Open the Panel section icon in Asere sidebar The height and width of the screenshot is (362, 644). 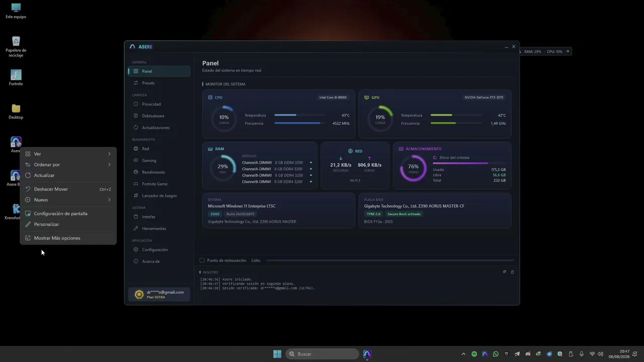tap(136, 71)
